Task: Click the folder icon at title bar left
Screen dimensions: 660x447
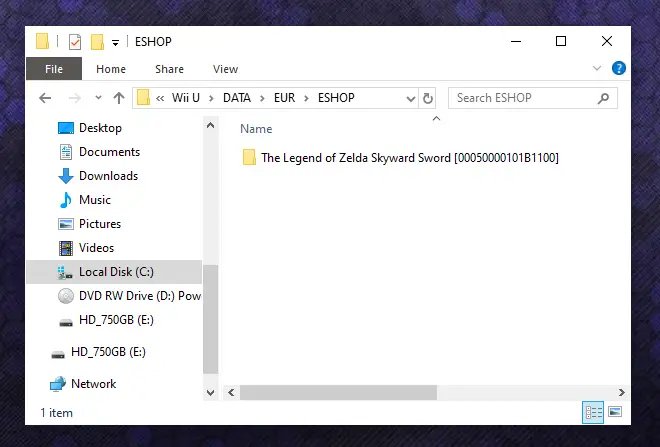Action: (x=43, y=42)
